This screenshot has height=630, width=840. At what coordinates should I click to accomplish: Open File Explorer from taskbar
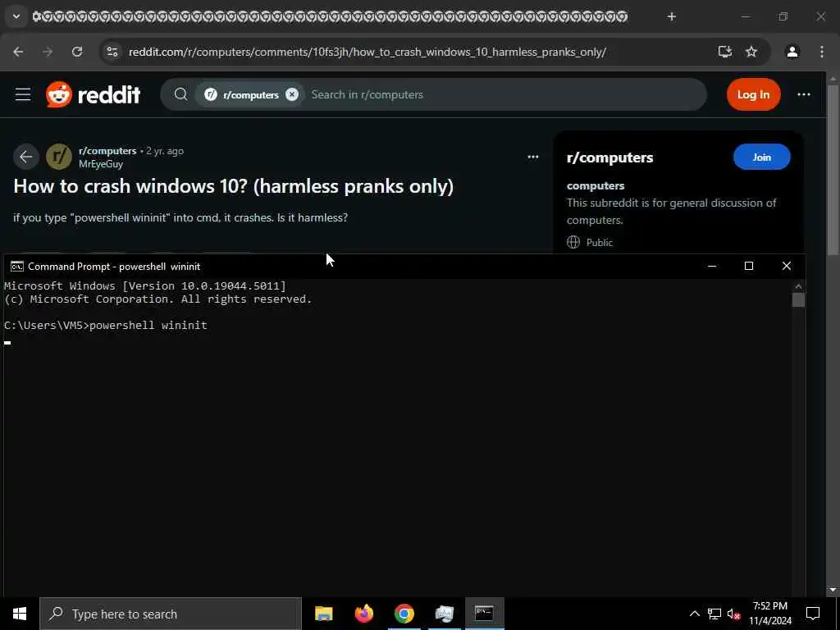click(323, 614)
